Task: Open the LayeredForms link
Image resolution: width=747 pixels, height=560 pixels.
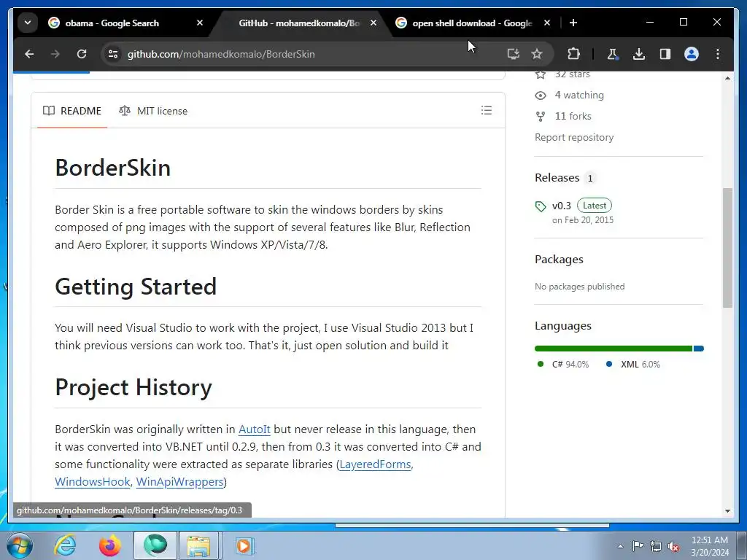Action: [x=375, y=464]
